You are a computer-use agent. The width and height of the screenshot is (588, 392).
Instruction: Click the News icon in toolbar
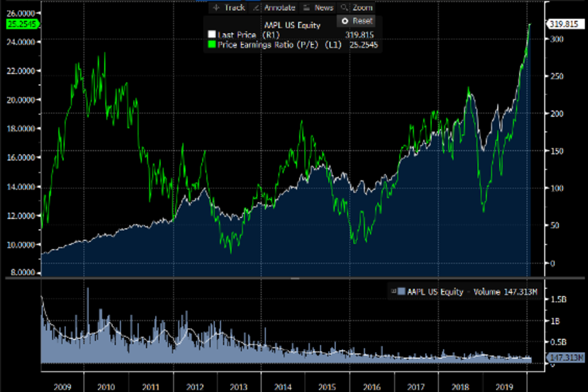coord(307,8)
